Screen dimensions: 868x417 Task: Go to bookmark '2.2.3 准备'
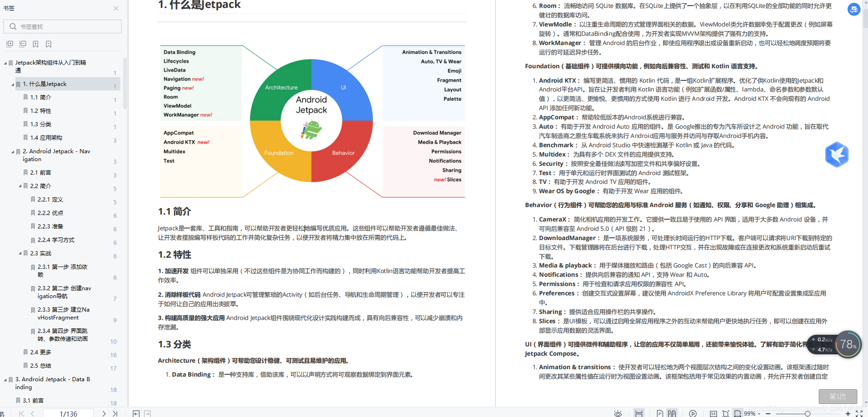[x=50, y=227]
